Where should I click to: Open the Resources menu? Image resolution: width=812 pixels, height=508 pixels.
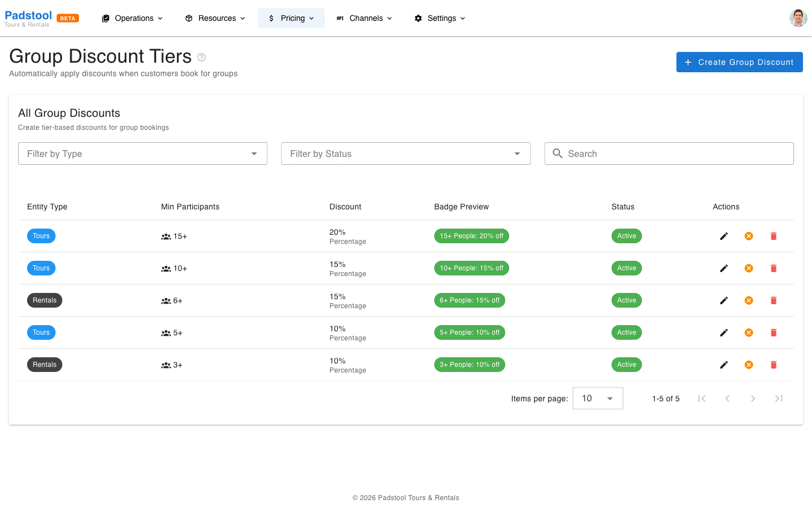point(215,18)
